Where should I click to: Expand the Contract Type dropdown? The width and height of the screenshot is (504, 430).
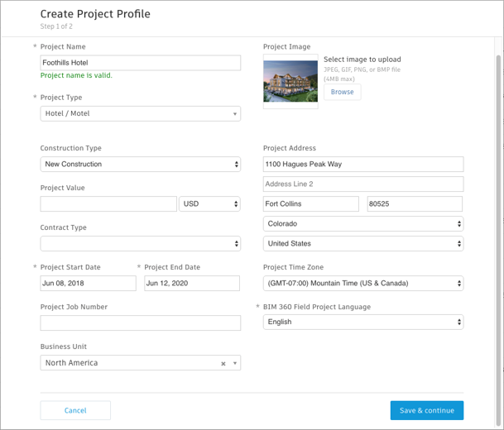141,244
